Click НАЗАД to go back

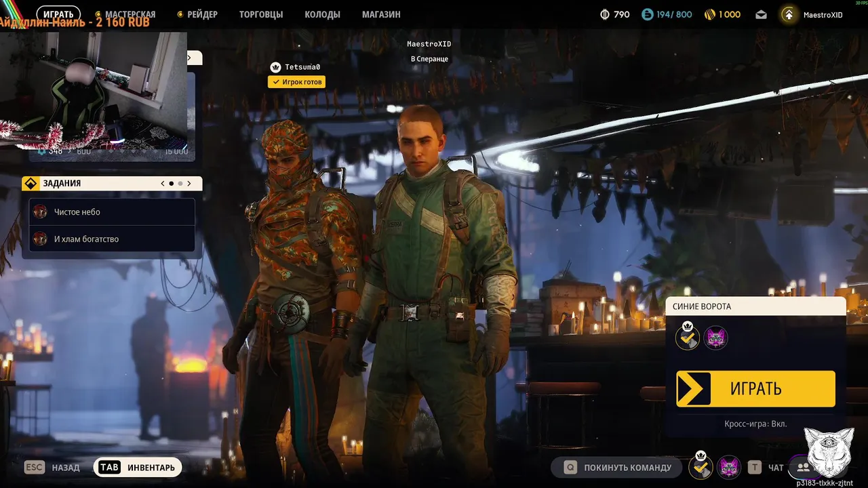pyautogui.click(x=66, y=468)
